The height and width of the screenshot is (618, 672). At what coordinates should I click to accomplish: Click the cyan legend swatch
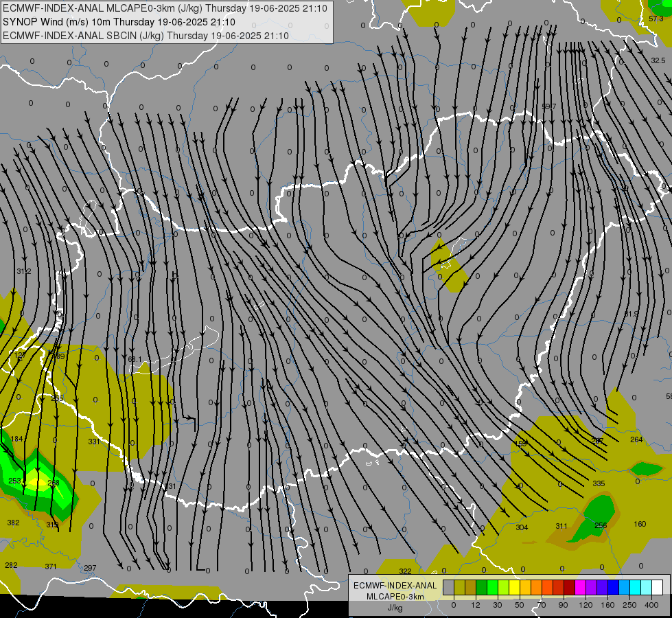pyautogui.click(x=636, y=587)
